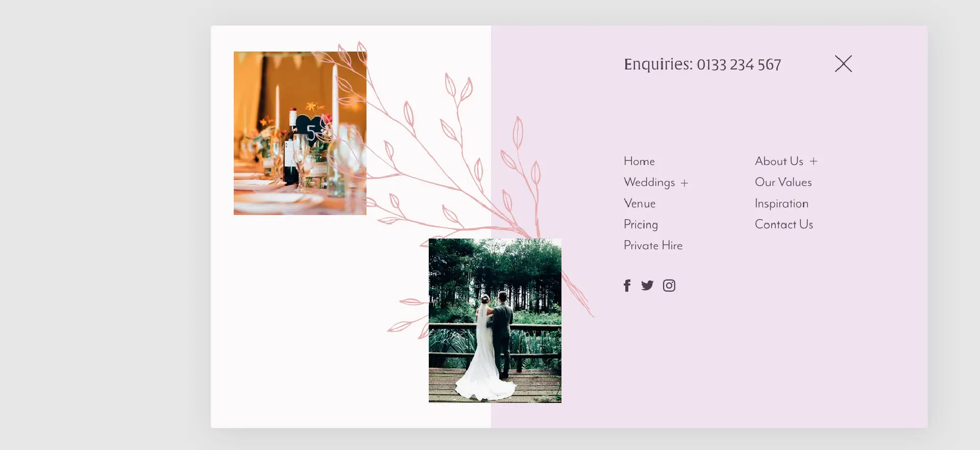Navigate to Our Values

(x=783, y=182)
